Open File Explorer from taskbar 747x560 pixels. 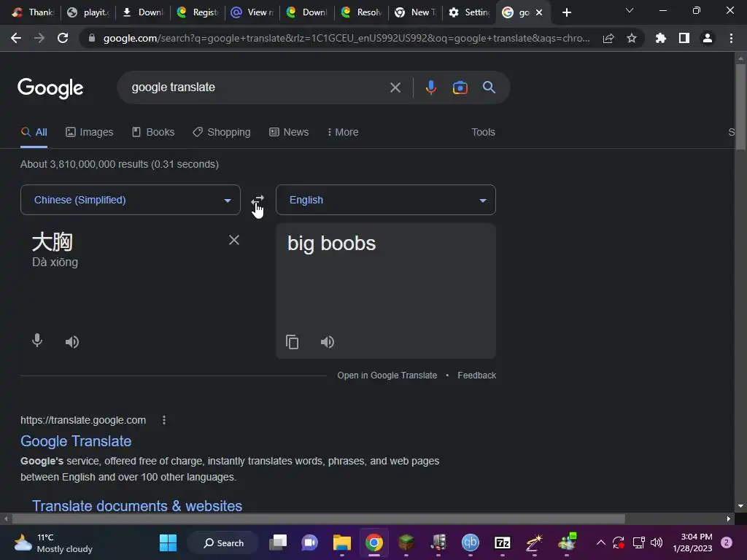tap(341, 542)
